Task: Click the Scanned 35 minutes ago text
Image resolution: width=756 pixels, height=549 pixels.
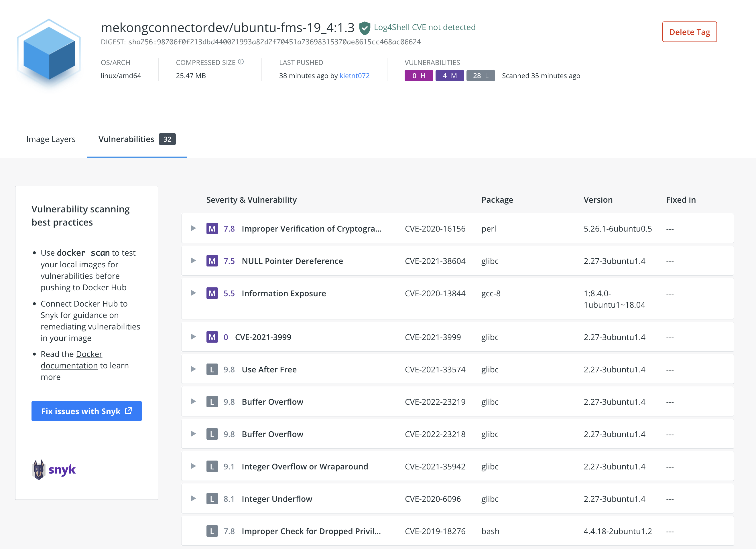Action: (541, 76)
